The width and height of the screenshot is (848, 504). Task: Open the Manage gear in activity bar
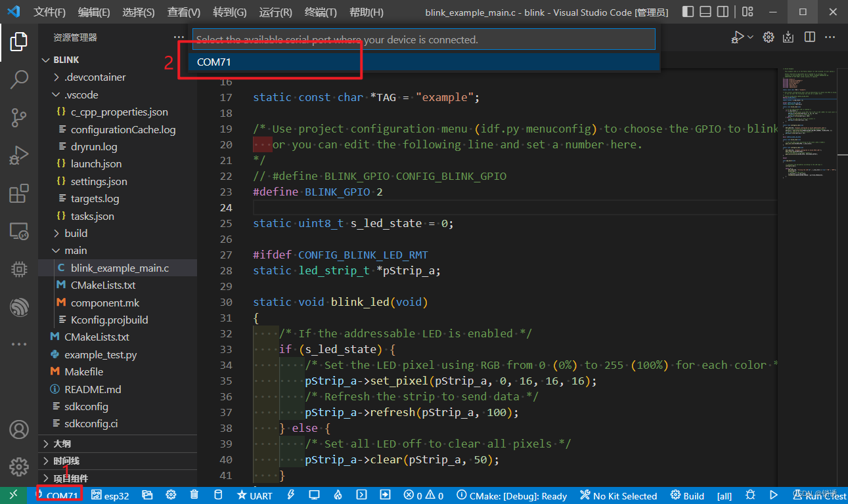(x=19, y=467)
